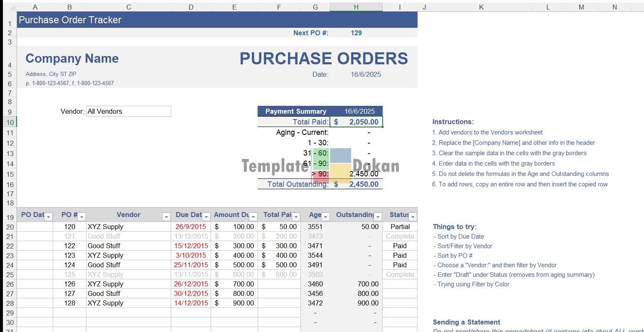Click the Company Name heading cell
Screen dimensions: 644x332
tap(72, 59)
